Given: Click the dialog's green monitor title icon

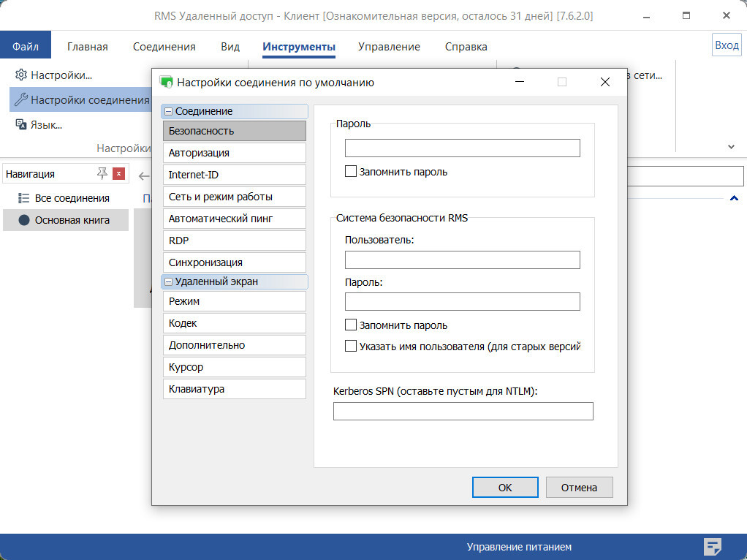Looking at the screenshot, I should 166,82.
